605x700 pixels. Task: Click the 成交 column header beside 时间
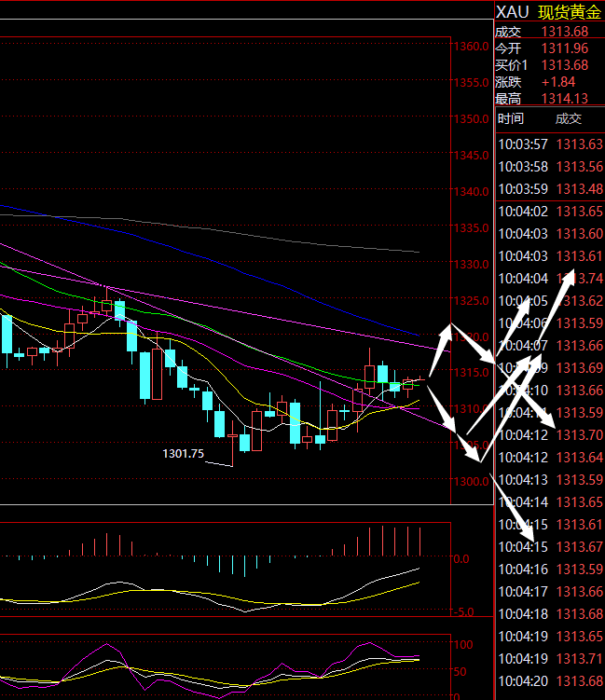[x=568, y=119]
